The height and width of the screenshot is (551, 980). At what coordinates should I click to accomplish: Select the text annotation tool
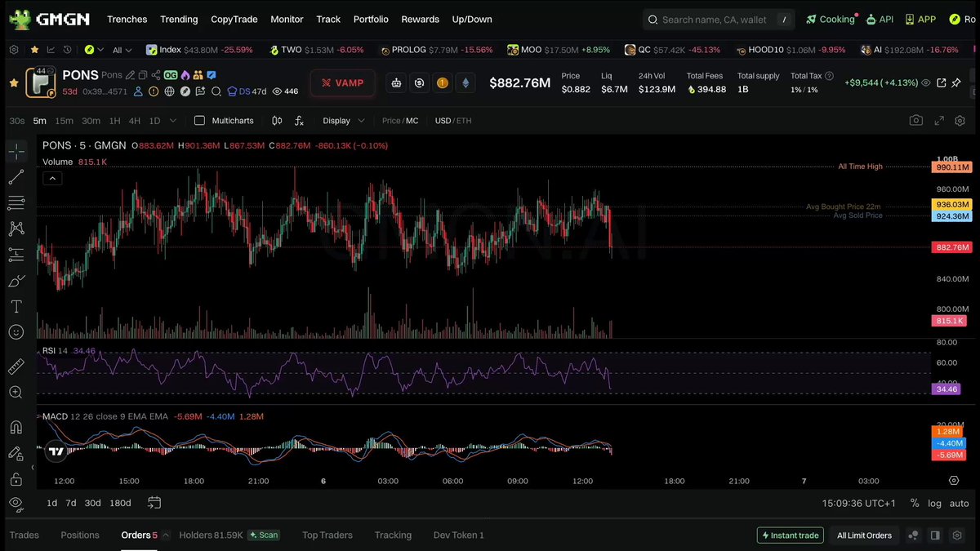(x=16, y=306)
